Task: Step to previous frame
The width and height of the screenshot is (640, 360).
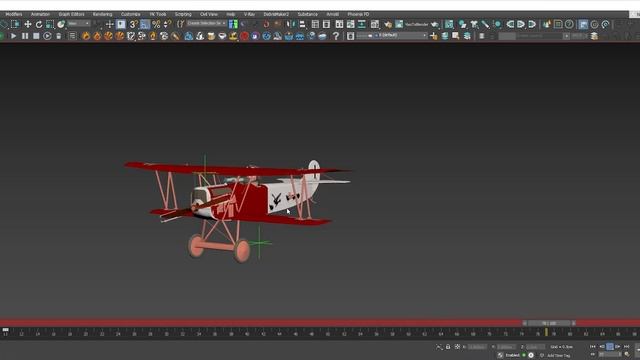Action: 601,347
